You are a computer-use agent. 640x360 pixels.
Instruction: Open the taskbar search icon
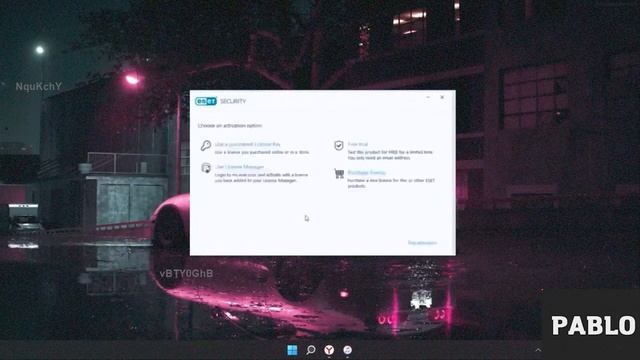(x=311, y=350)
